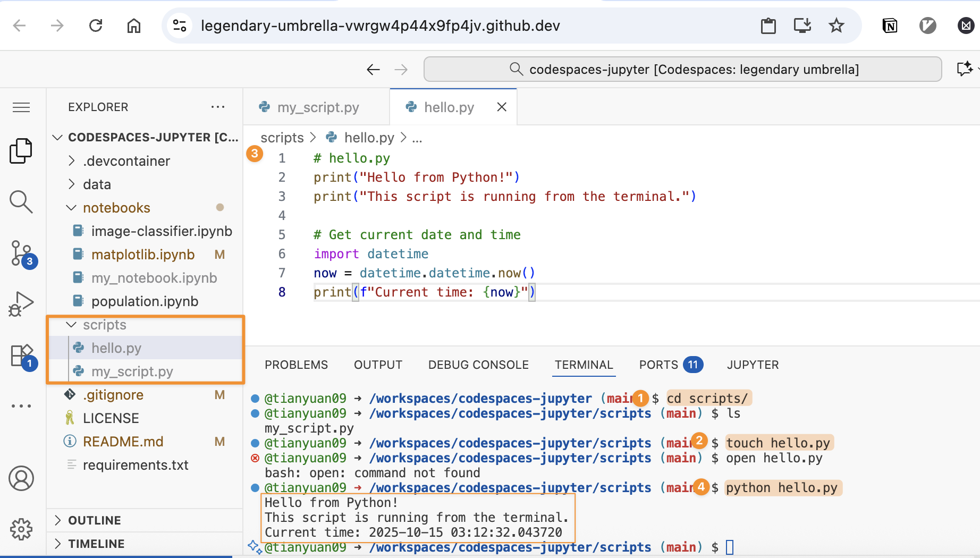The height and width of the screenshot is (558, 980).
Task: Open the Accounts icon in activity bar
Action: coord(21,478)
